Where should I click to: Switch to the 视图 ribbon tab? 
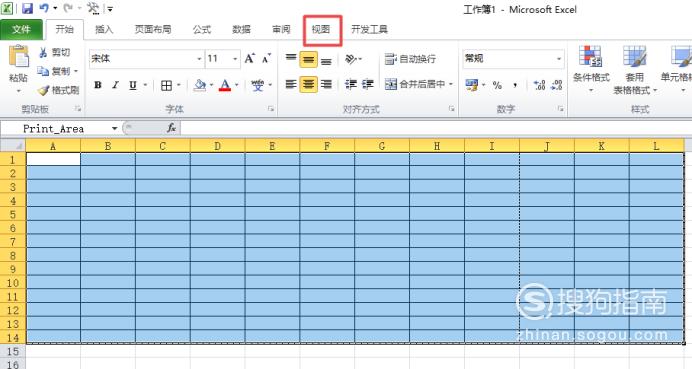[321, 30]
